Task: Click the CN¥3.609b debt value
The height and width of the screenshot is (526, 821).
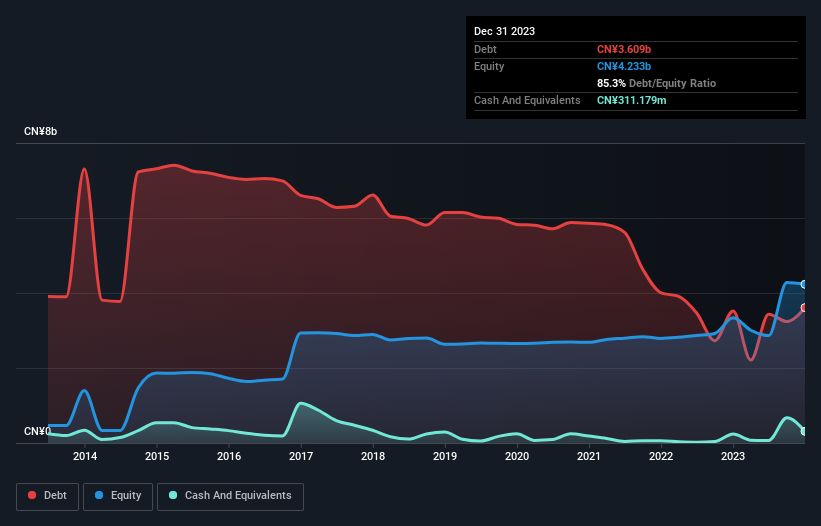Action: pyautogui.click(x=624, y=49)
